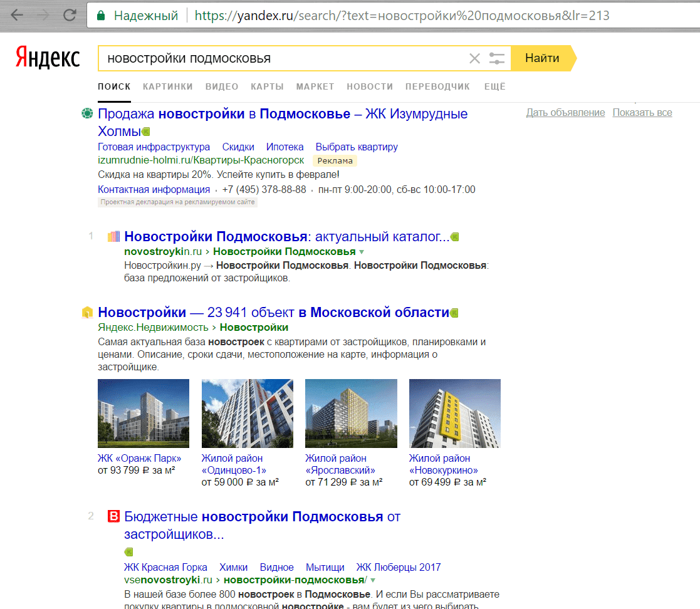Open Жилой район «Новокуркино» caption link
The image size is (700, 609).
[443, 464]
